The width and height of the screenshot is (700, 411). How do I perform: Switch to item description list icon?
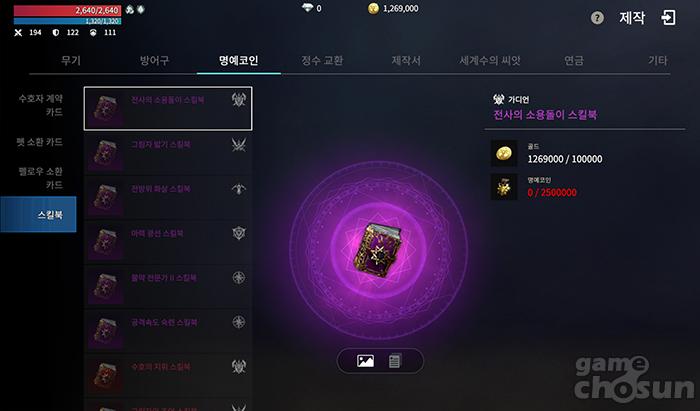395,361
